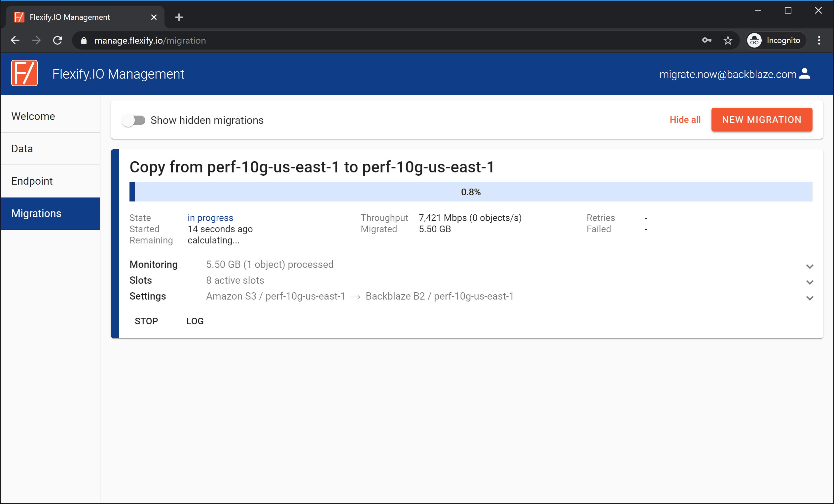Viewport: 834px width, 504px height.
Task: Maximize the browser window
Action: pyautogui.click(x=788, y=11)
